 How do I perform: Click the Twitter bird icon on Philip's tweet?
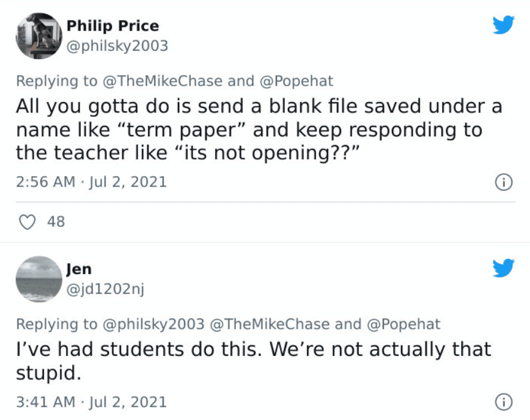click(504, 25)
